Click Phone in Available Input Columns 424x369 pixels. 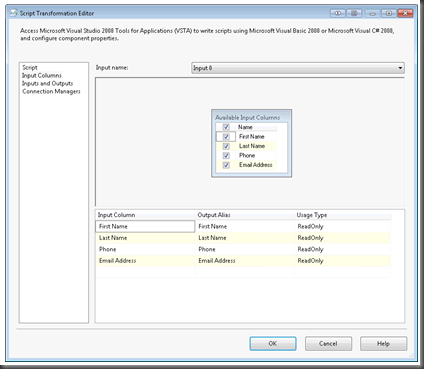(247, 155)
